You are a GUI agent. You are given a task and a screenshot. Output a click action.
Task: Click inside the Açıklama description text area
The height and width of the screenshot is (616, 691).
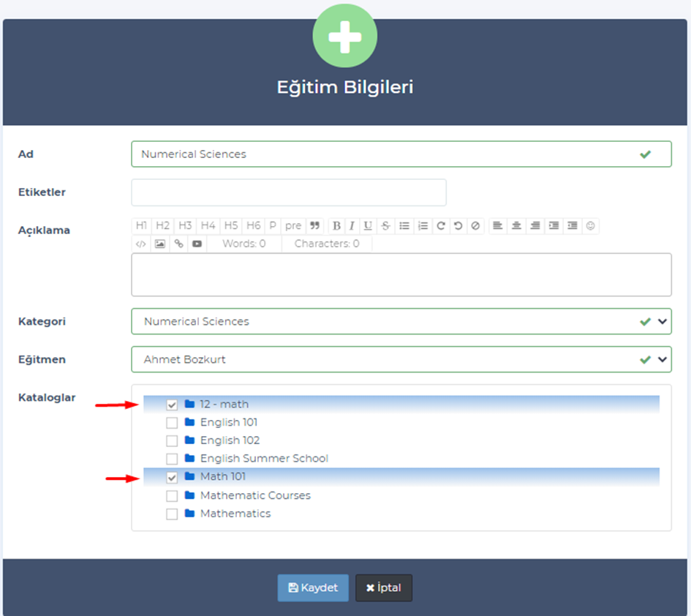click(x=401, y=275)
